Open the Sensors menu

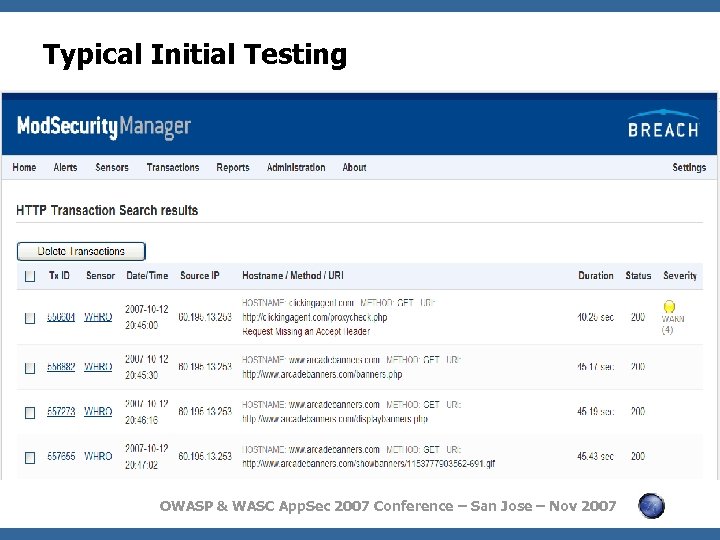[x=112, y=167]
